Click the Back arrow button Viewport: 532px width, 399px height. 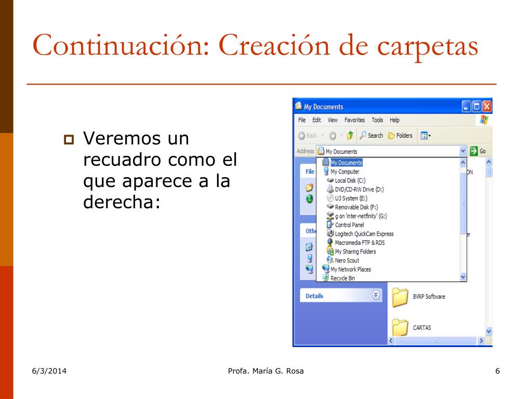pyautogui.click(x=308, y=136)
